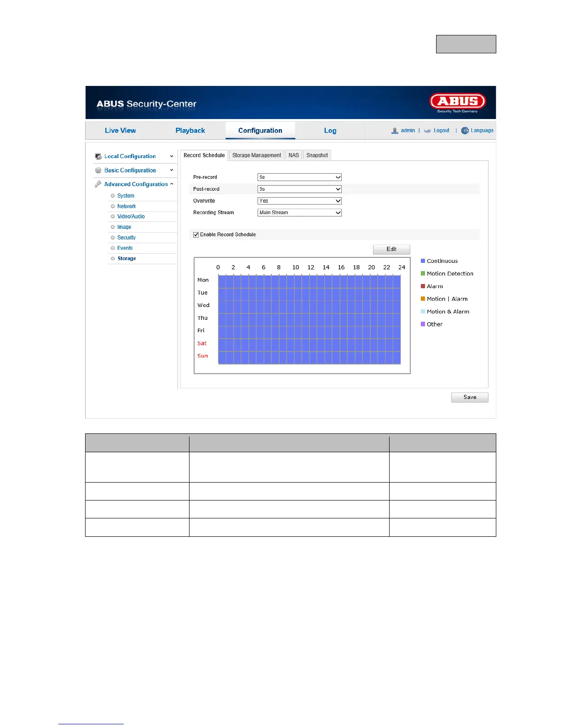This screenshot has width=563, height=728.
Task: Click the Image item bullet icon
Action: (x=113, y=227)
